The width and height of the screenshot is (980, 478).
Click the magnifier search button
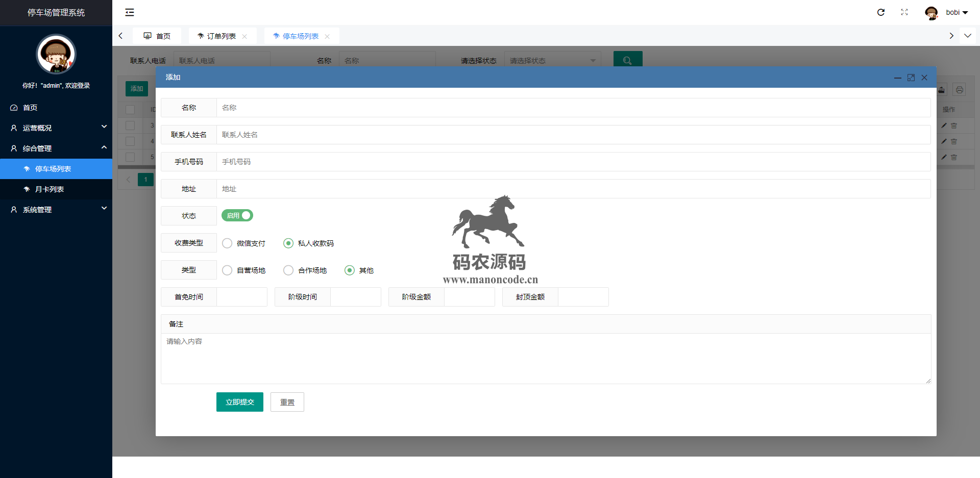pyautogui.click(x=627, y=60)
